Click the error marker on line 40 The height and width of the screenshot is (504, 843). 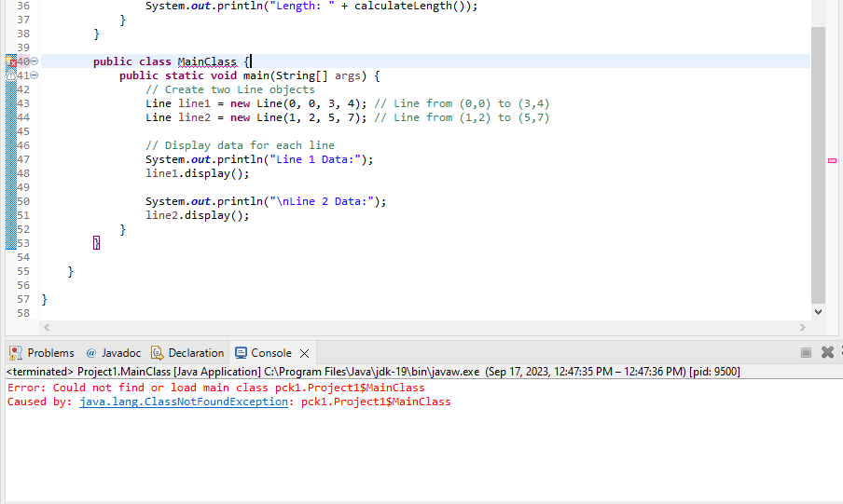coord(11,61)
